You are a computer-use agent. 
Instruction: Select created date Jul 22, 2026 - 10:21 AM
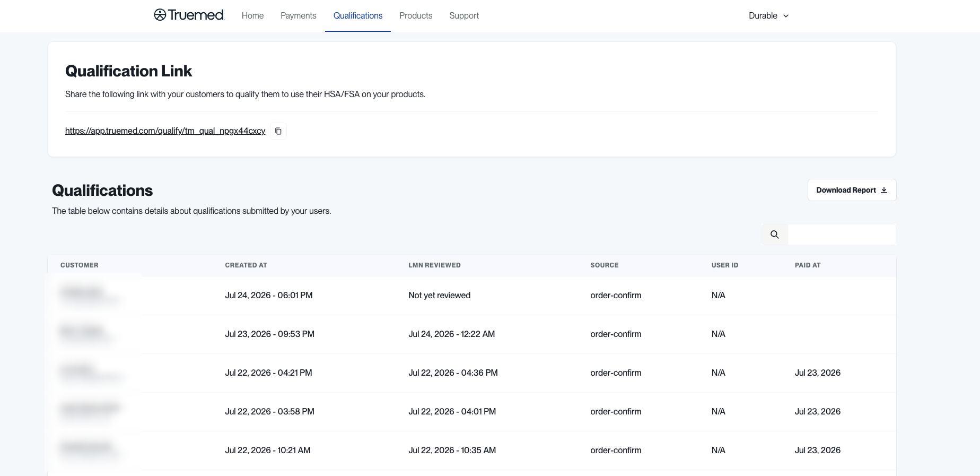tap(268, 451)
